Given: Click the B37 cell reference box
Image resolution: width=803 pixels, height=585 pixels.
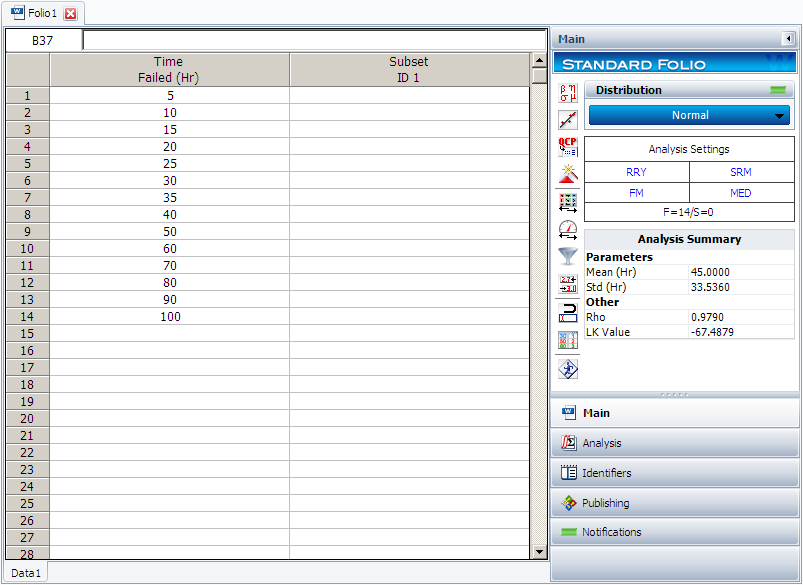Looking at the screenshot, I should pos(43,41).
